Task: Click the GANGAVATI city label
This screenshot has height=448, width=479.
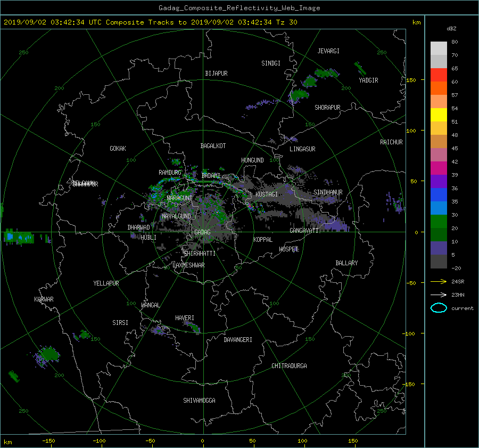Action: (304, 231)
